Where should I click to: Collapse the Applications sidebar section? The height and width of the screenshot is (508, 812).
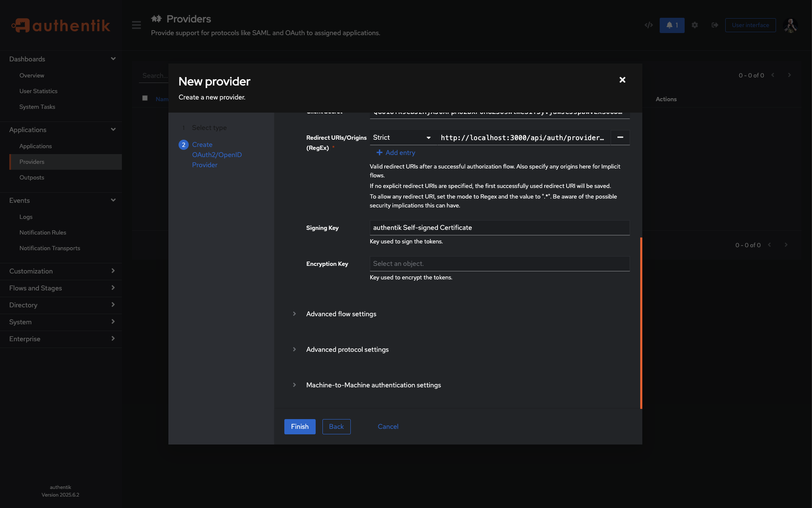pyautogui.click(x=61, y=130)
